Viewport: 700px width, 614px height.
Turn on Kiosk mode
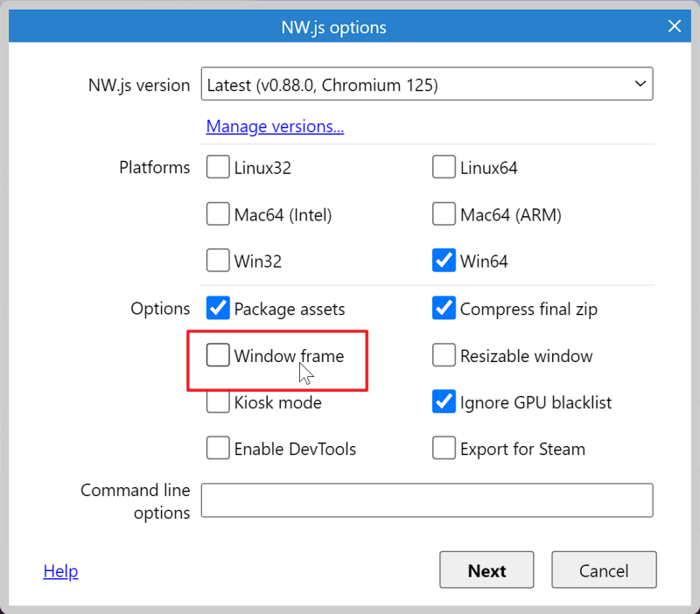click(218, 401)
